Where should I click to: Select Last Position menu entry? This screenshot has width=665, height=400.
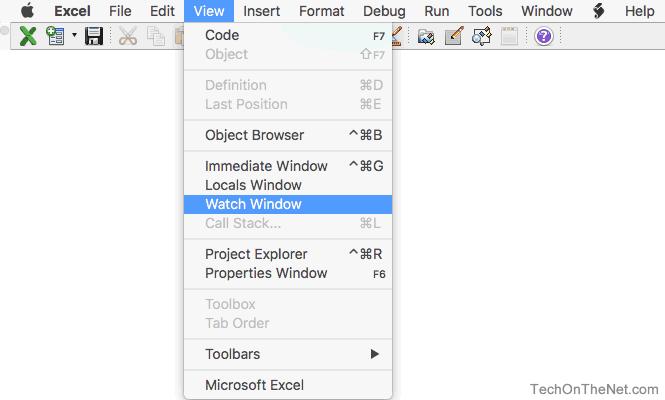(x=288, y=104)
